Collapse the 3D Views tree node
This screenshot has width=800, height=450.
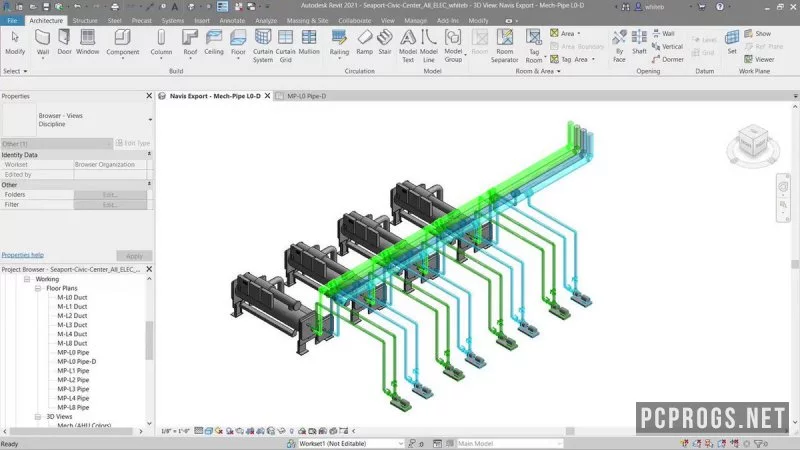click(x=38, y=416)
